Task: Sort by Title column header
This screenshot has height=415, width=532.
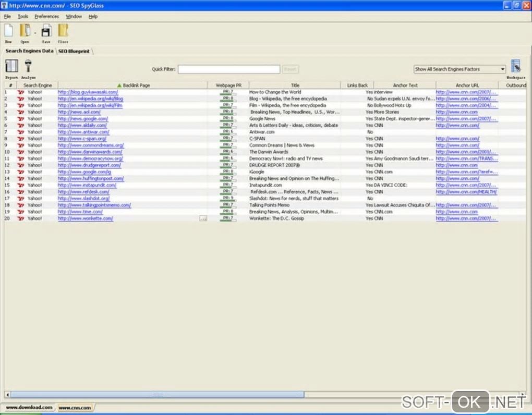Action: coord(295,86)
